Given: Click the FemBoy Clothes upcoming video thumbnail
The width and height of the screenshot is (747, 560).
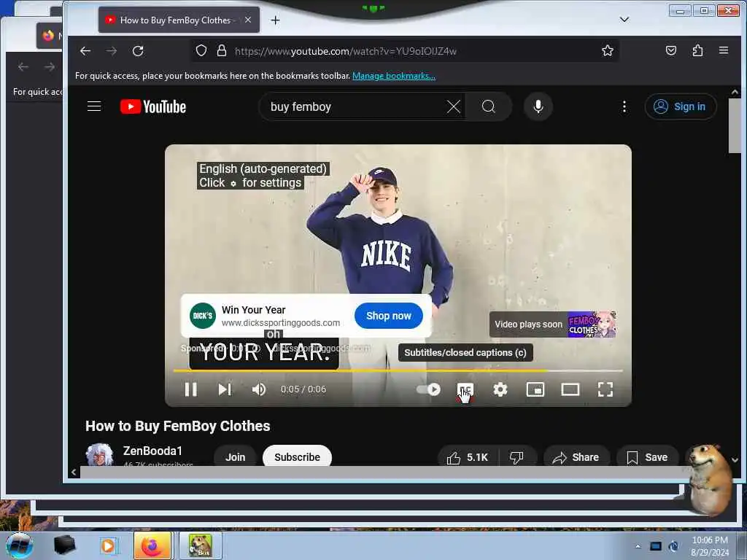Looking at the screenshot, I should (592, 324).
